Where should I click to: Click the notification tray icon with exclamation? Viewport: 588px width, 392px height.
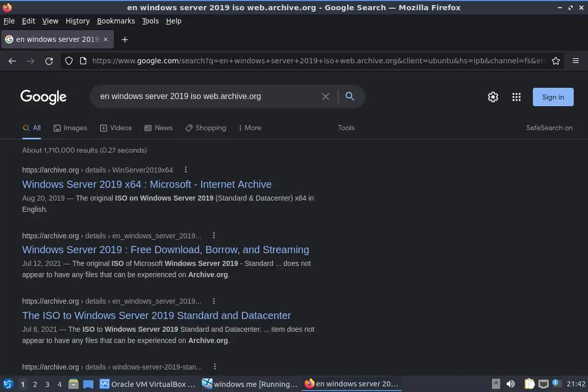pos(556,383)
